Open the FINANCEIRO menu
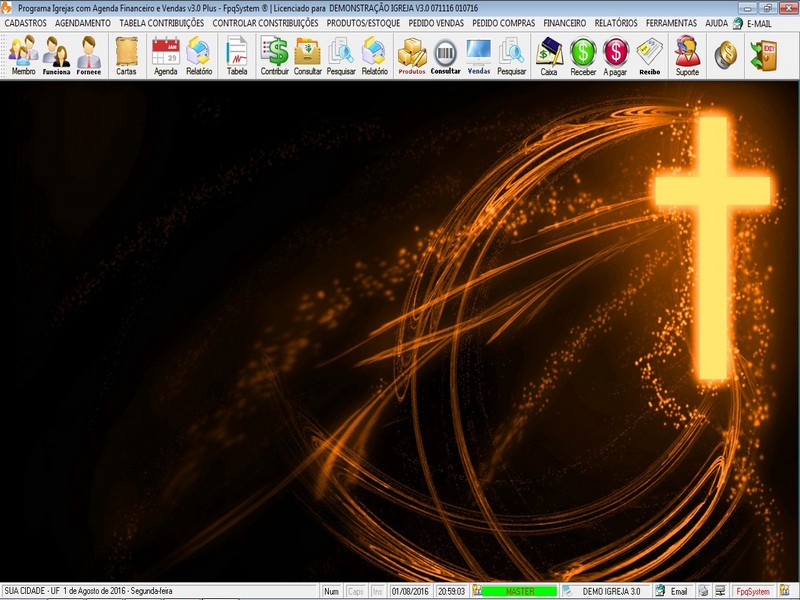This screenshot has width=800, height=600. 565,23
